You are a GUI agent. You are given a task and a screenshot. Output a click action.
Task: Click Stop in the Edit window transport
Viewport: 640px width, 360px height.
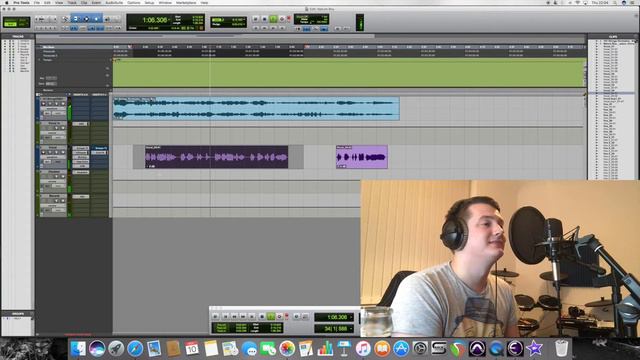[264, 19]
